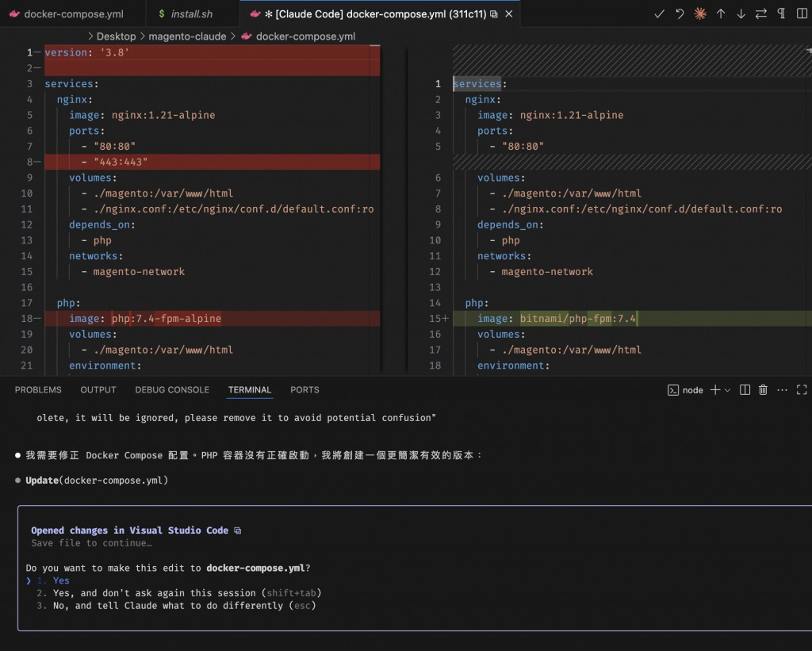
Task: Split the terminal pane
Action: click(x=745, y=390)
